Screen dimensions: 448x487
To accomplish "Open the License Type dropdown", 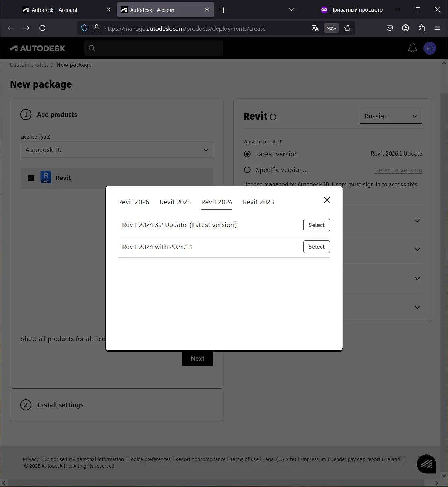I will point(117,150).
